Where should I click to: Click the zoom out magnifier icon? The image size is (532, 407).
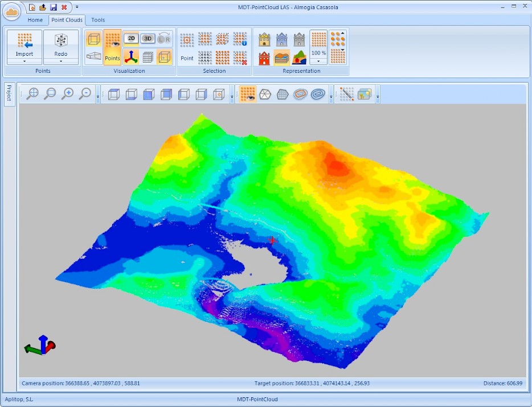pos(85,94)
